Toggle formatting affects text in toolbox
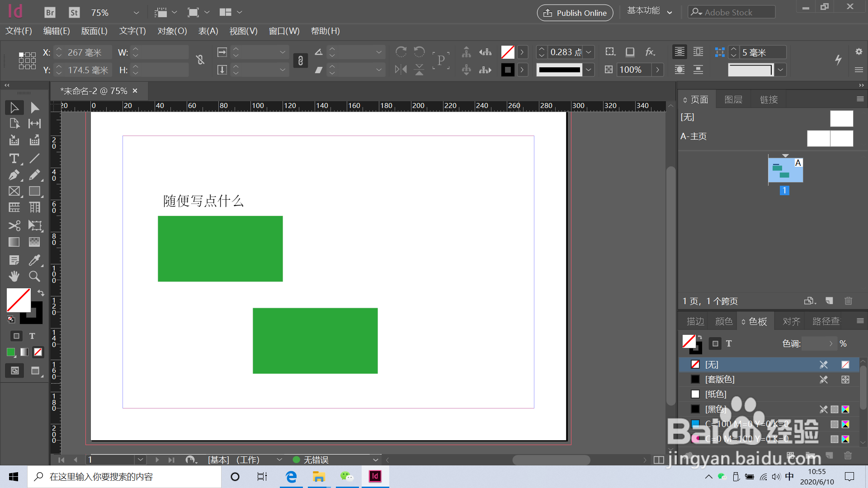Viewport: 868px width, 488px height. [x=32, y=336]
